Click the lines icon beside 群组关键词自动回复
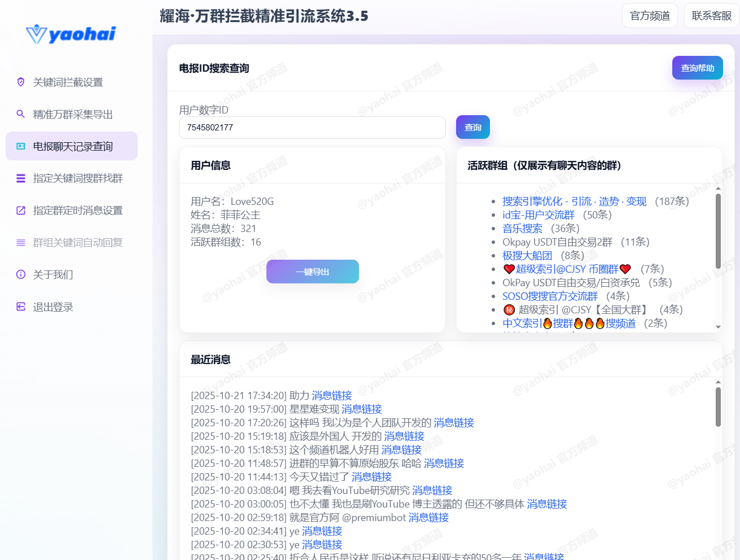Viewport: 740px width, 560px height. [21, 243]
